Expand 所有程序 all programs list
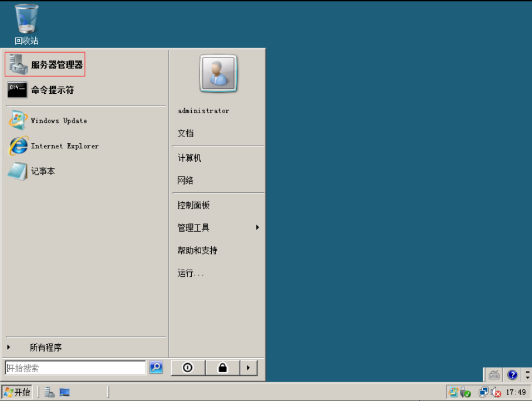This screenshot has height=401, width=532. (x=46, y=348)
